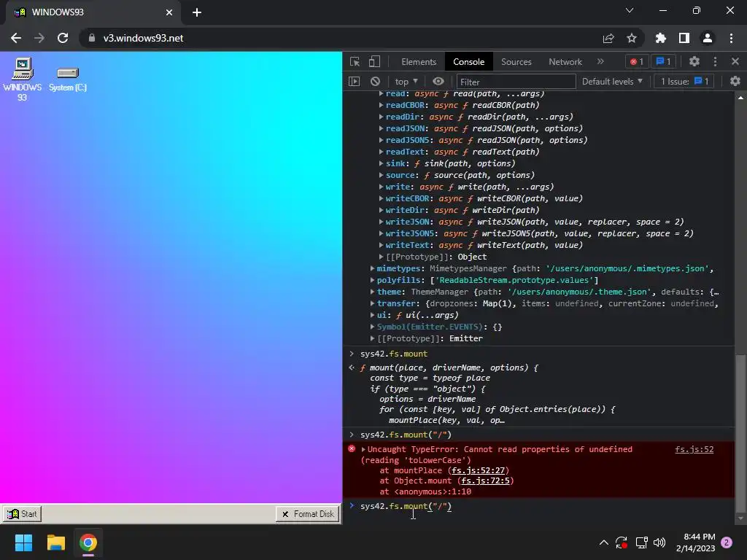Open the Windows Start menu
The image size is (747, 560).
click(23, 542)
